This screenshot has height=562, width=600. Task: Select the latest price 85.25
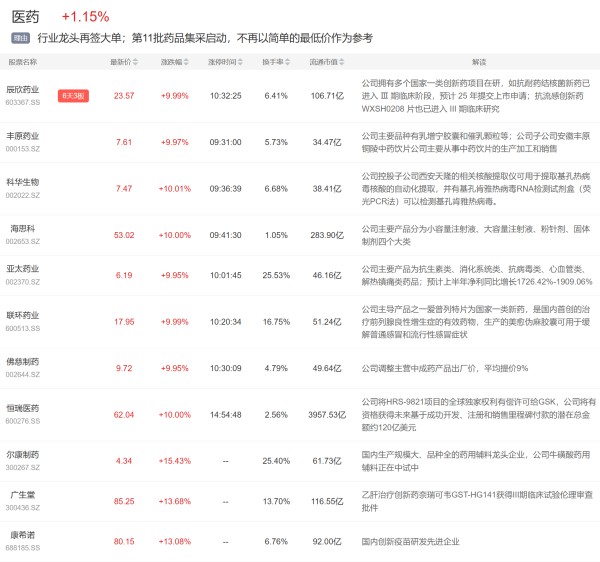[124, 502]
